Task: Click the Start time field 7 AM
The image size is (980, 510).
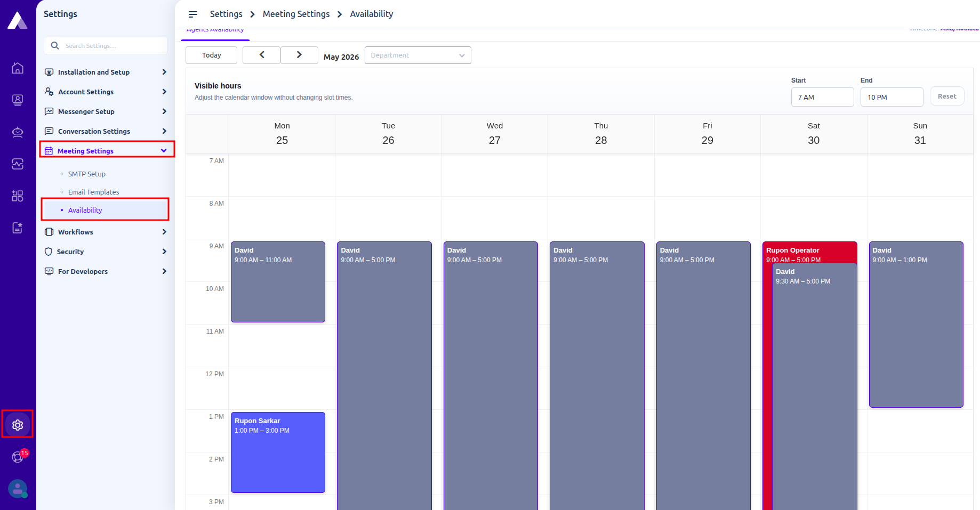Action: (822, 97)
